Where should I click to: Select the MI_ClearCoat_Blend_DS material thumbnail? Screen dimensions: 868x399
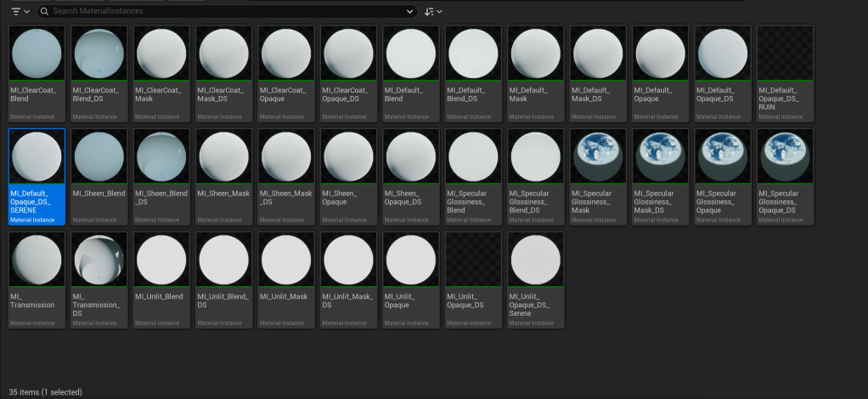point(99,53)
